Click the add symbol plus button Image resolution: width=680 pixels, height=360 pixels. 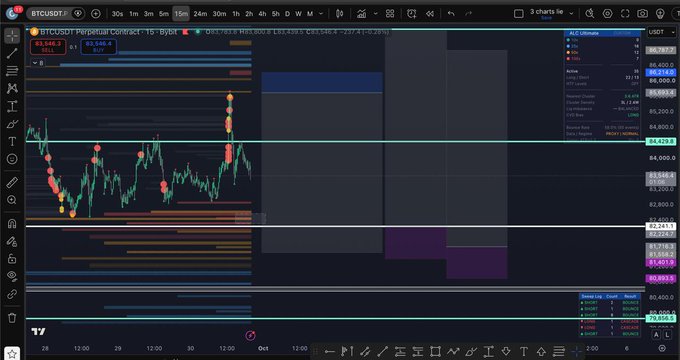(x=95, y=14)
